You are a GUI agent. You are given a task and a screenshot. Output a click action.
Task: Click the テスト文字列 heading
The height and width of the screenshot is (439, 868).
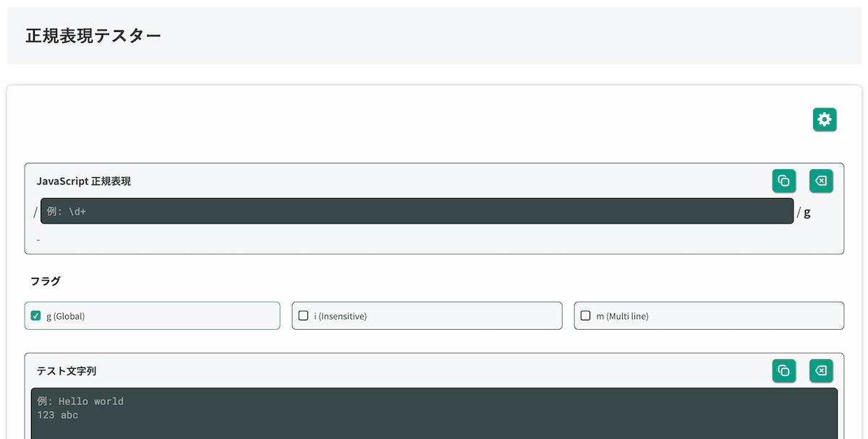point(67,371)
